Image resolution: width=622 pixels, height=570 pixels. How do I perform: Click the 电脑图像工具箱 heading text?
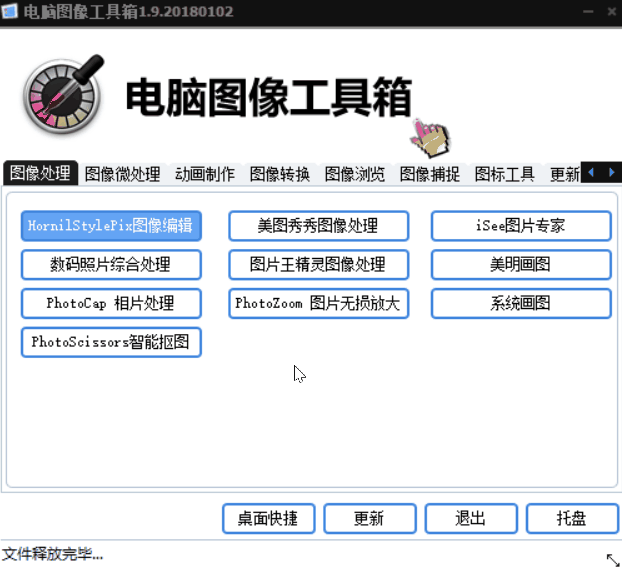pyautogui.click(x=269, y=97)
